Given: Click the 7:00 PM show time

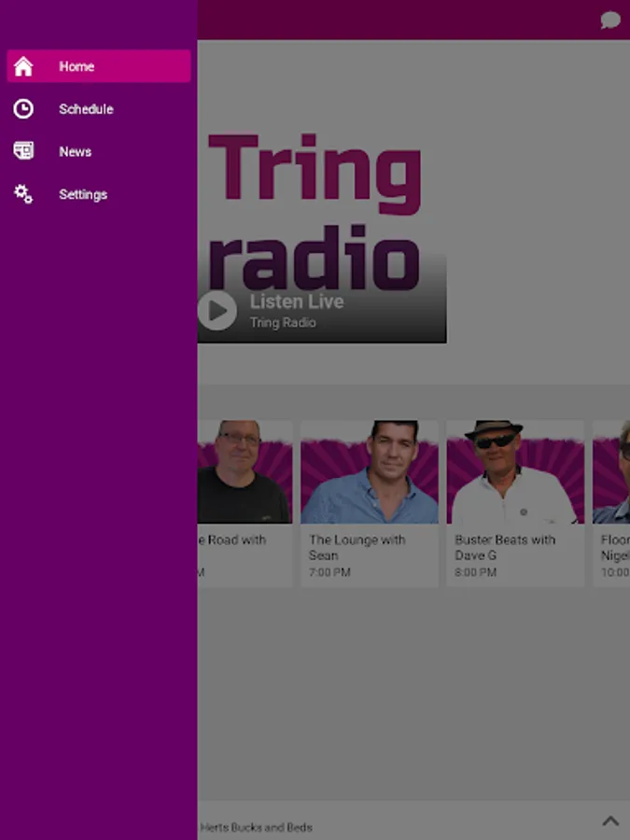Looking at the screenshot, I should tap(329, 572).
